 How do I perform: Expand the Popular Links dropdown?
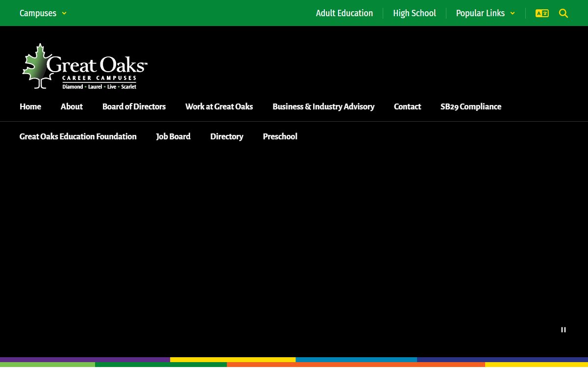pyautogui.click(x=485, y=13)
